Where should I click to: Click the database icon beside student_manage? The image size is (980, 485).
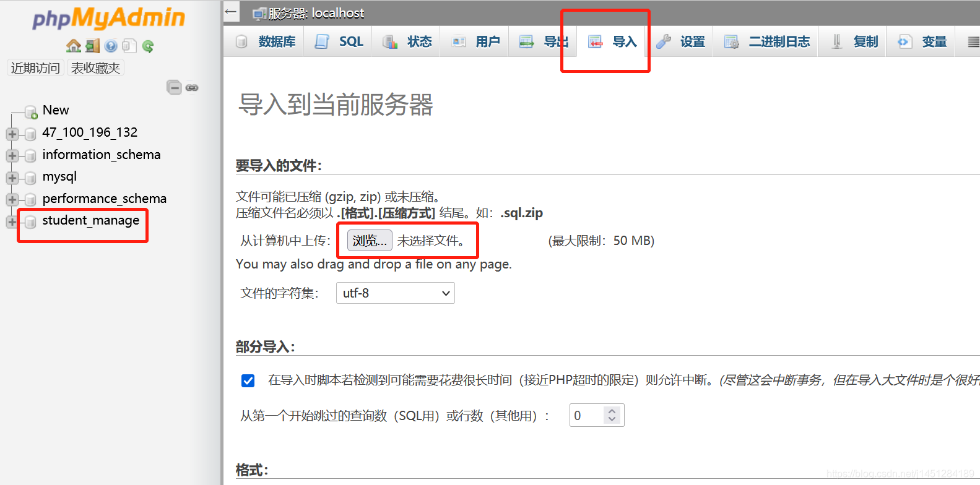[x=30, y=222]
